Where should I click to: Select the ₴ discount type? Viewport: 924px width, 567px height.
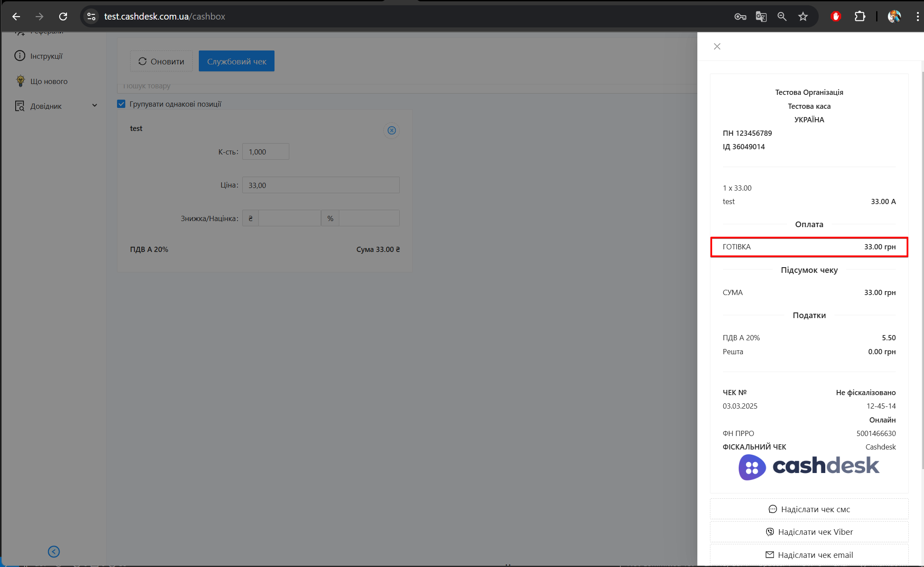(251, 218)
